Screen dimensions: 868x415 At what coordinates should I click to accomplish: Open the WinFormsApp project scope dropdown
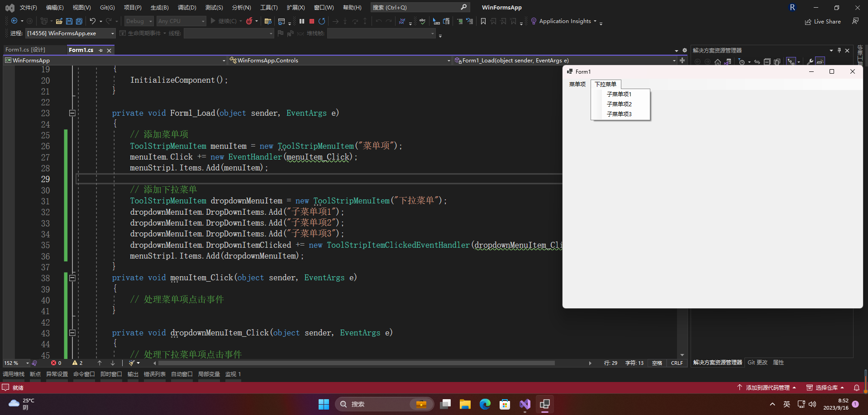click(x=115, y=60)
